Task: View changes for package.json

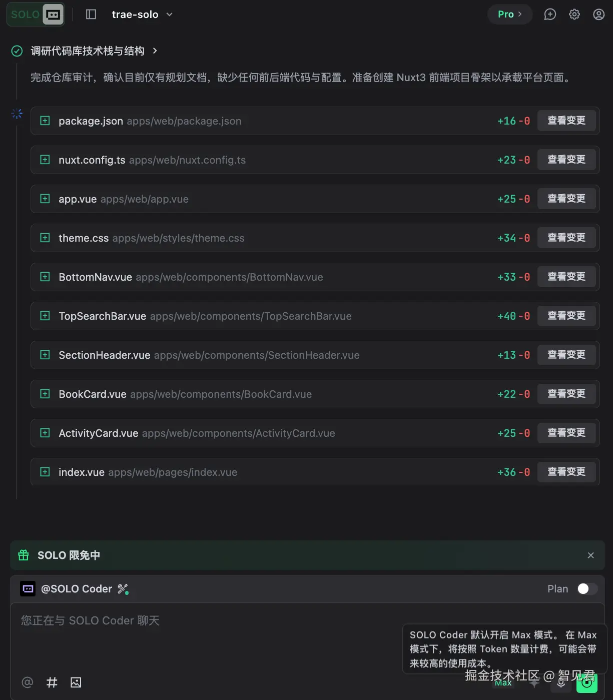Action: [x=566, y=121]
